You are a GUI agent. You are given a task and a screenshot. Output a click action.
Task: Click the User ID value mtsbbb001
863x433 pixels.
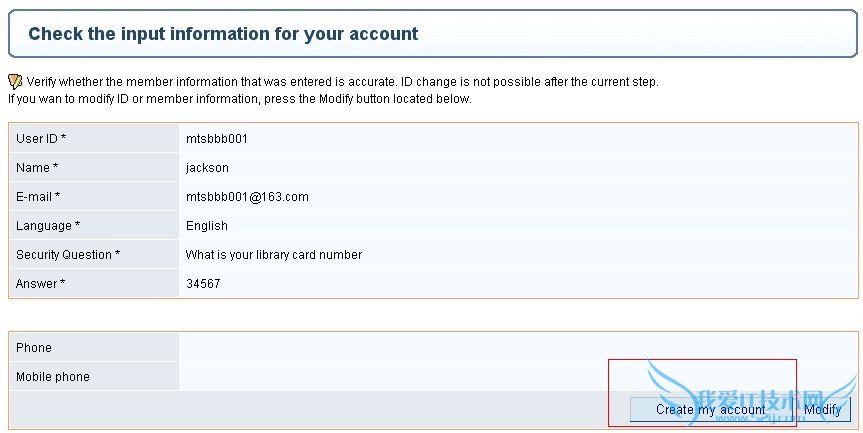[216, 138]
